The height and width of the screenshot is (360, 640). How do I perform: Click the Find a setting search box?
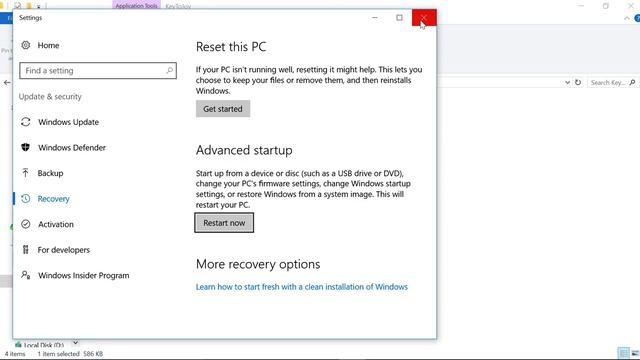tap(98, 71)
